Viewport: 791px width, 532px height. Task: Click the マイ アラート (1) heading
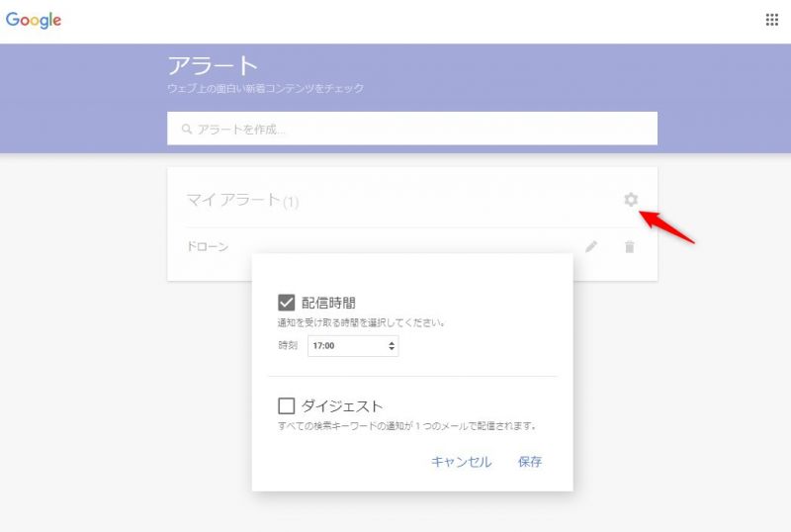pos(242,201)
